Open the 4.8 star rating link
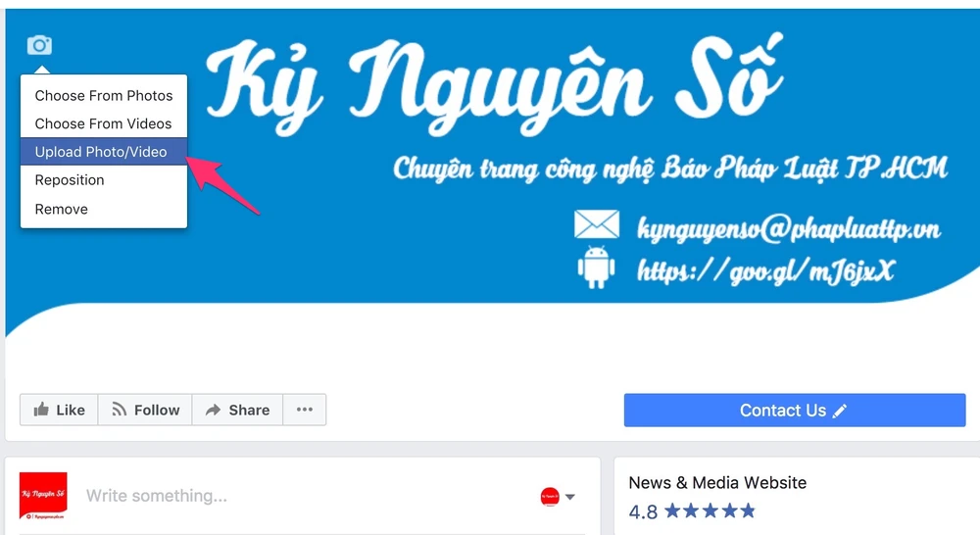This screenshot has height=535, width=980. click(692, 511)
